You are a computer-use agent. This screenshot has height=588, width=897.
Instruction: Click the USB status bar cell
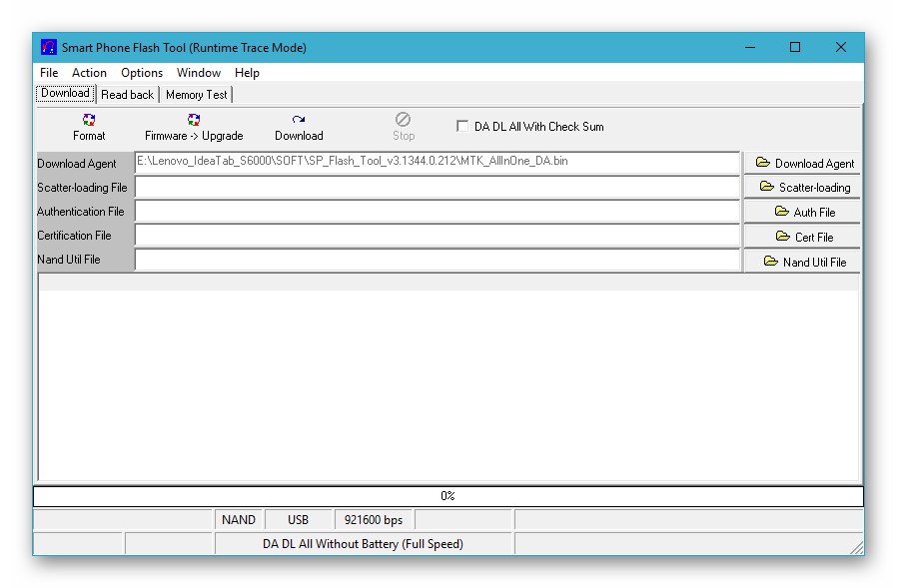tap(298, 519)
